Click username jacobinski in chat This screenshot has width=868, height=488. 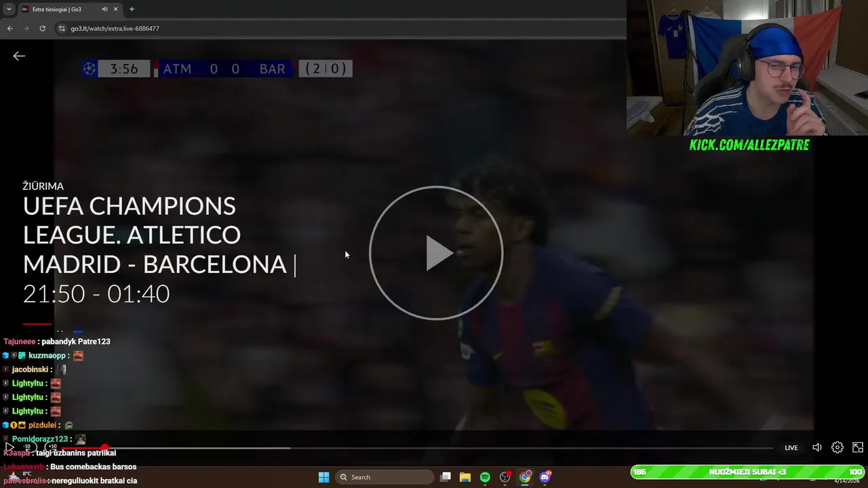pos(31,369)
